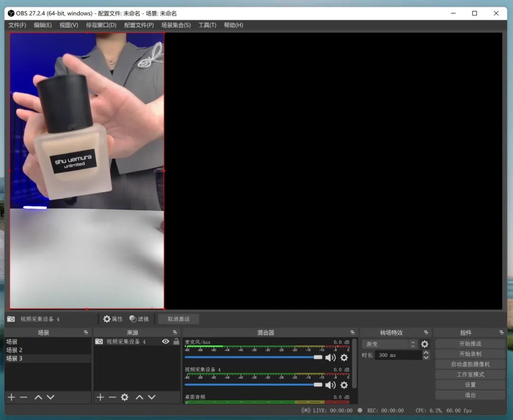This screenshot has width=513, height=420.
Task: Click 开始录制 to start recording
Action: 470,354
